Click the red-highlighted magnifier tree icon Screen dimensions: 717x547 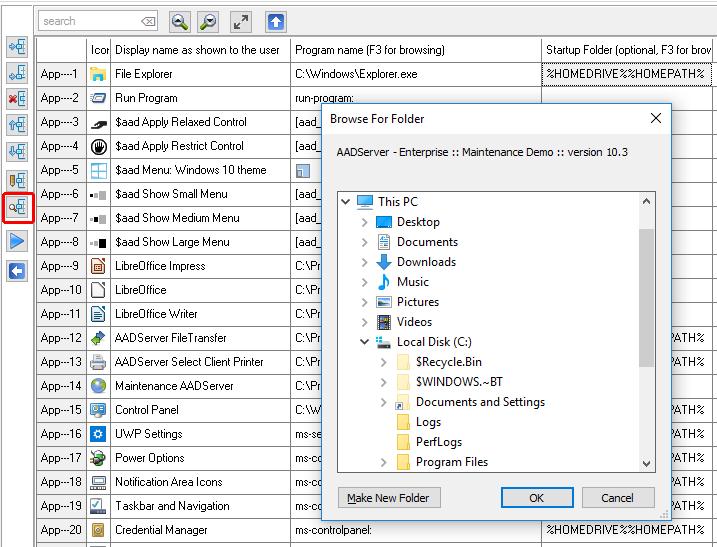pyautogui.click(x=17, y=208)
